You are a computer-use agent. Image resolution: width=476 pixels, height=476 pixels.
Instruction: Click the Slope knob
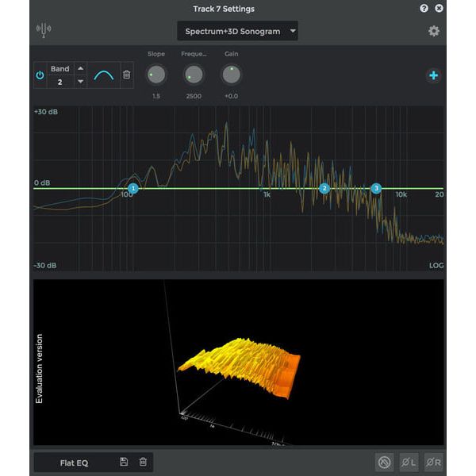point(156,75)
